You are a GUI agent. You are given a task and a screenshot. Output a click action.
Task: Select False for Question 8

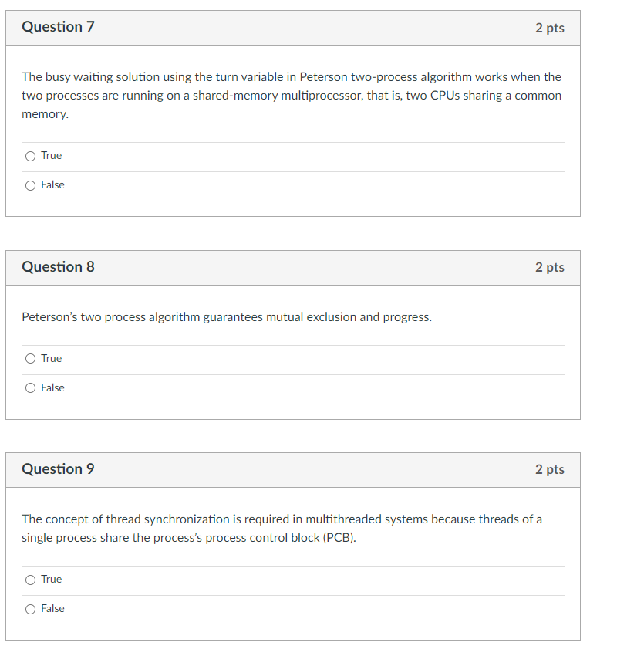pos(30,387)
